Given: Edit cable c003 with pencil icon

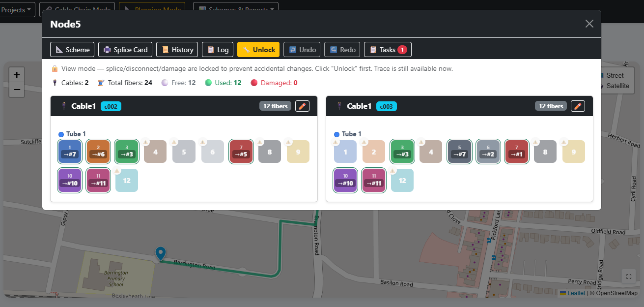Looking at the screenshot, I should tap(578, 106).
